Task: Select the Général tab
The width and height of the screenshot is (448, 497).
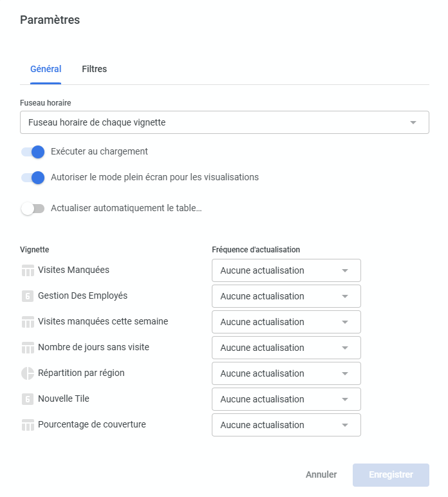Action: pos(46,69)
